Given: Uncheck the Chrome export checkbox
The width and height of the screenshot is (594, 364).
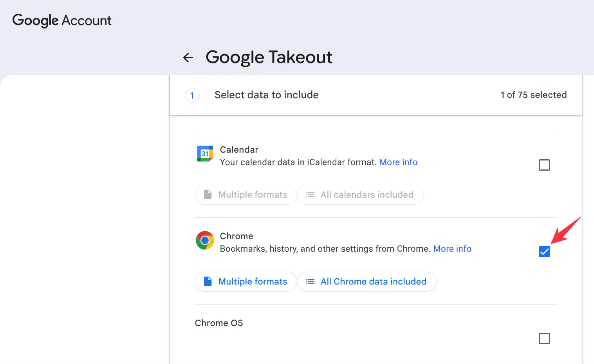Looking at the screenshot, I should point(544,251).
